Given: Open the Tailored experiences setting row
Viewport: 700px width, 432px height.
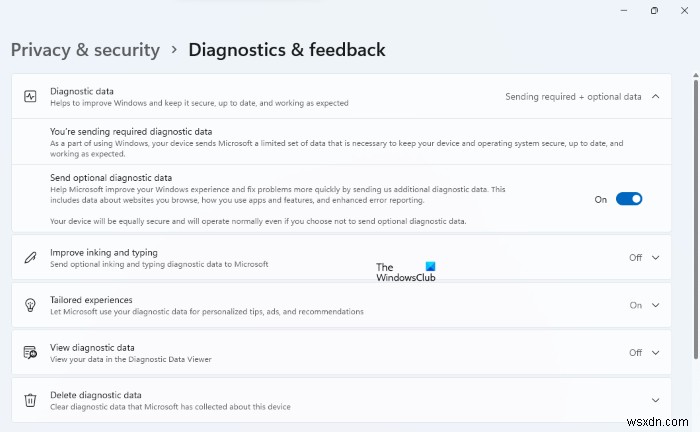Looking at the screenshot, I should click(300, 305).
